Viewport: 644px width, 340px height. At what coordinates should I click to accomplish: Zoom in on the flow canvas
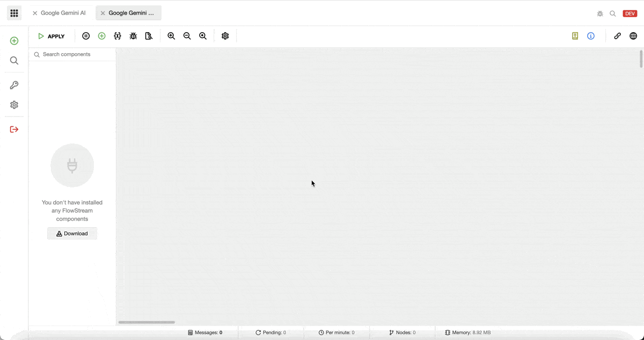coord(171,36)
